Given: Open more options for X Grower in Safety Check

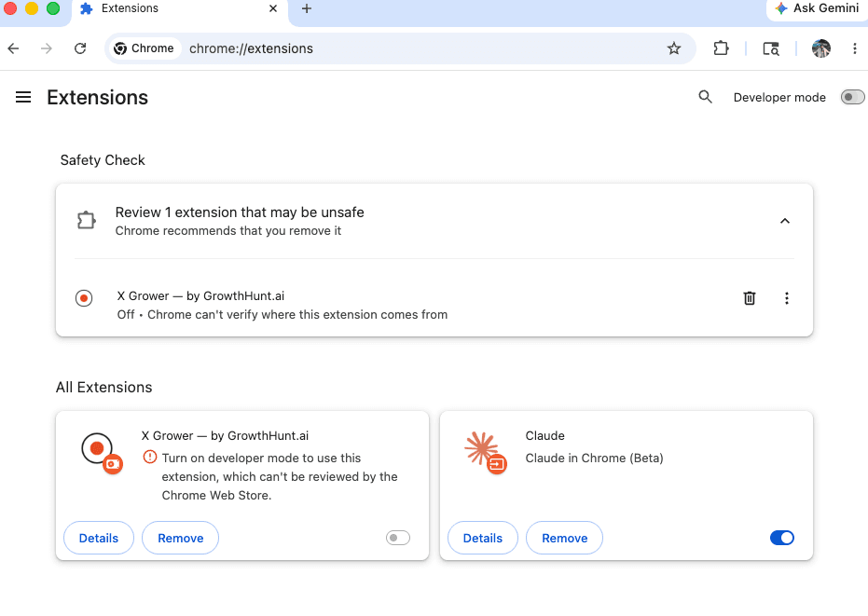Looking at the screenshot, I should point(786,298).
